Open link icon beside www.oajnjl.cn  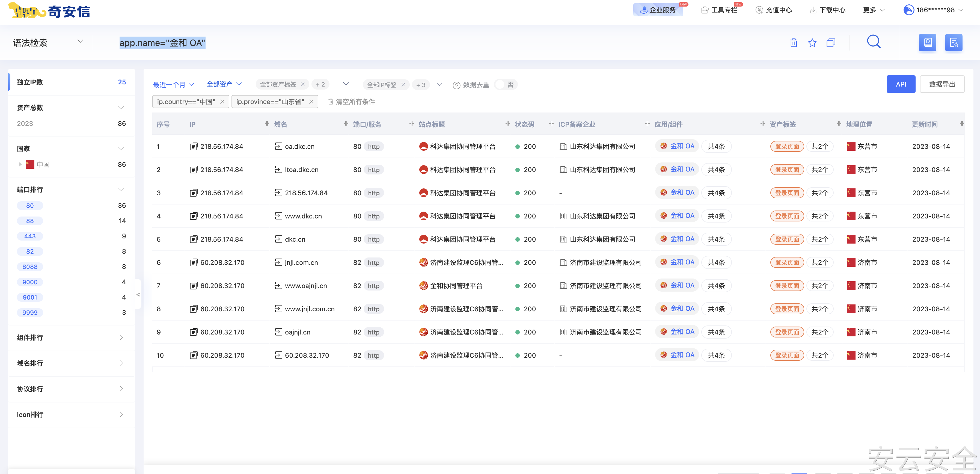tap(278, 286)
